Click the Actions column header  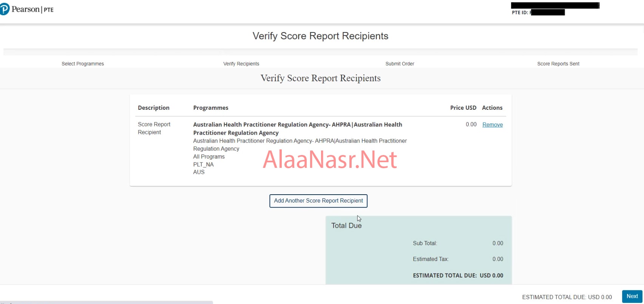tap(492, 108)
